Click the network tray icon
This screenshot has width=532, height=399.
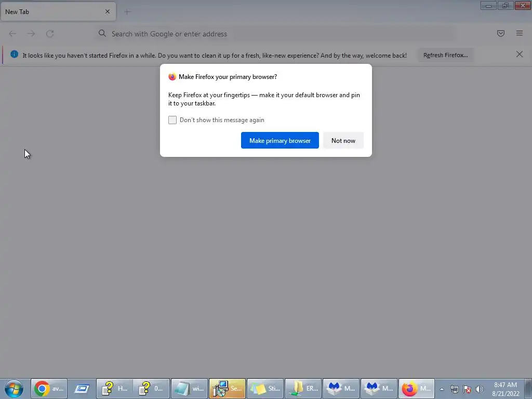454,389
